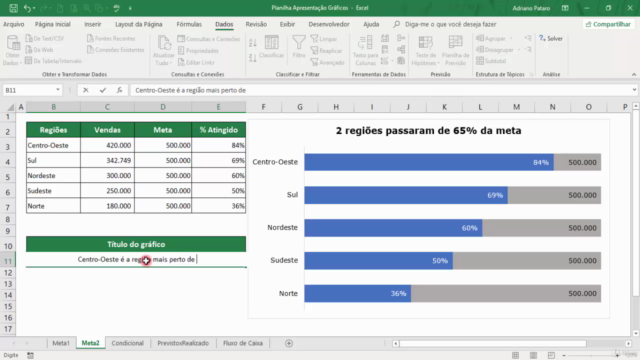Click De Web import option
The width and height of the screenshot is (640, 360).
coord(39,50)
